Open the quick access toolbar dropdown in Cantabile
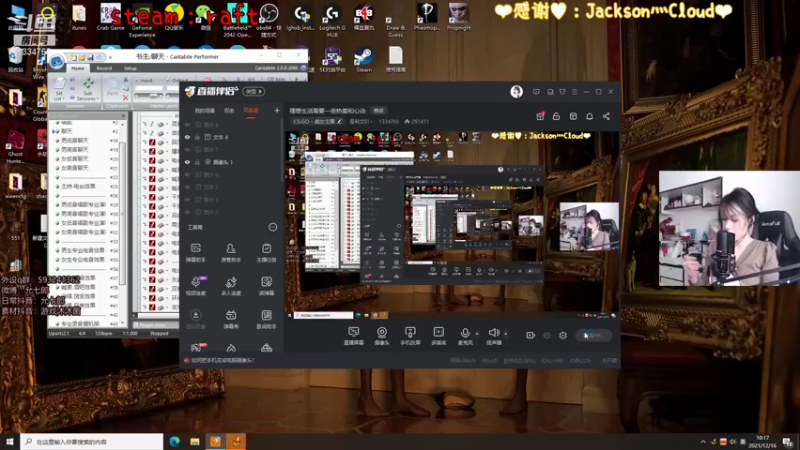This screenshot has width=800, height=450. tap(110, 57)
